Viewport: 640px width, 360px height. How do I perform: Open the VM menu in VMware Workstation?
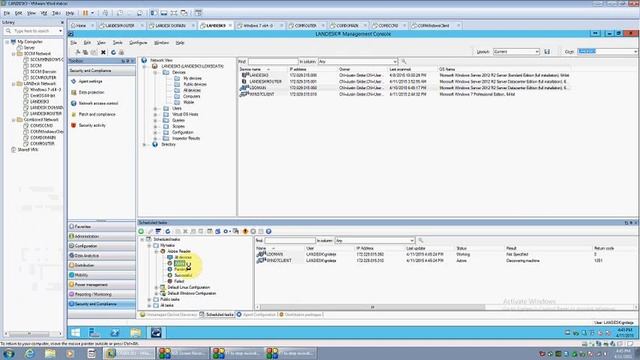pos(44,13)
